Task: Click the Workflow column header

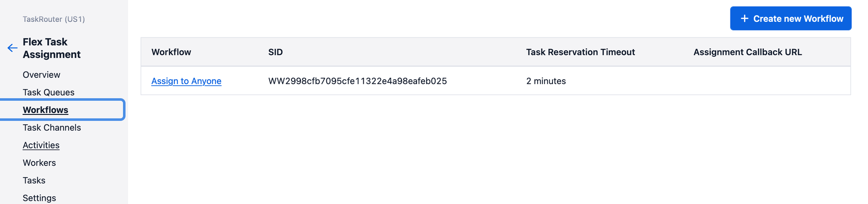Action: click(171, 52)
